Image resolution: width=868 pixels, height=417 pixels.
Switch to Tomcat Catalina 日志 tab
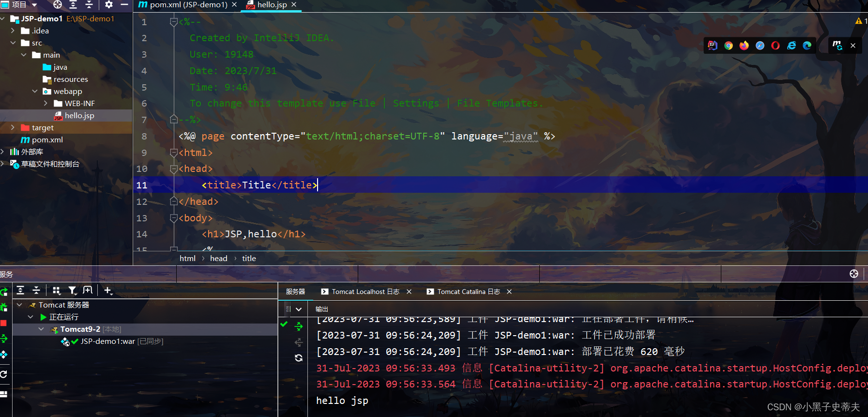coord(463,292)
